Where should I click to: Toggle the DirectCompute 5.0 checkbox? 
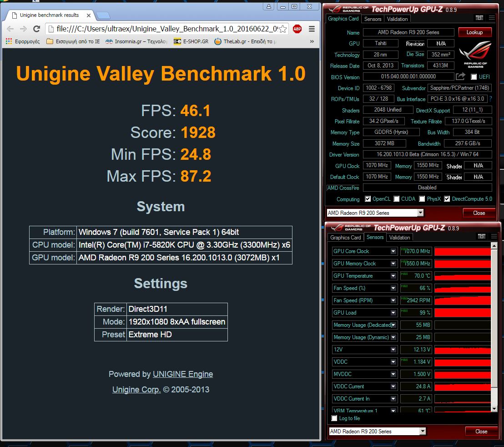coord(447,199)
